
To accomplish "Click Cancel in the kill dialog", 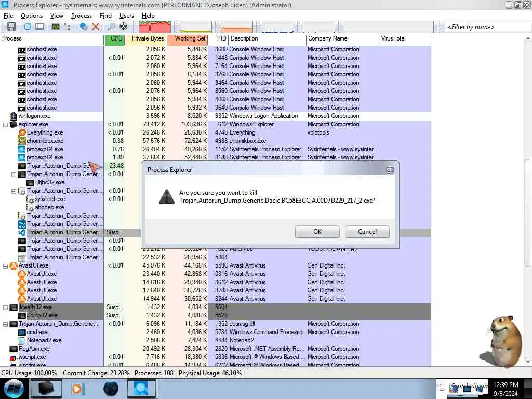I will [367, 232].
